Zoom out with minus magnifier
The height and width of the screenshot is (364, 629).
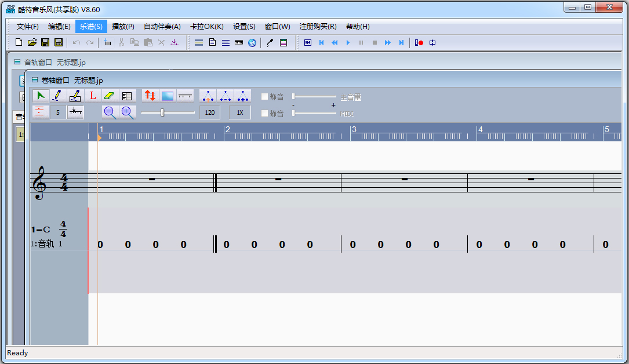click(110, 112)
